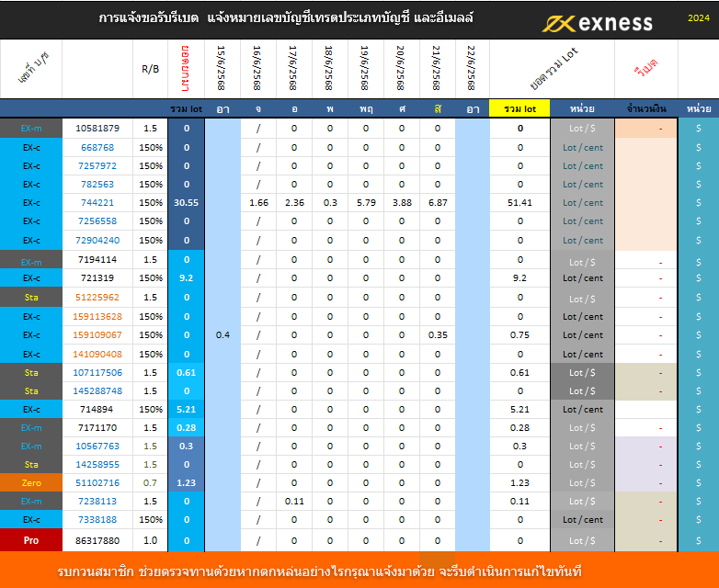Select account number 7338188
This screenshot has width=719, height=588.
coord(97,519)
